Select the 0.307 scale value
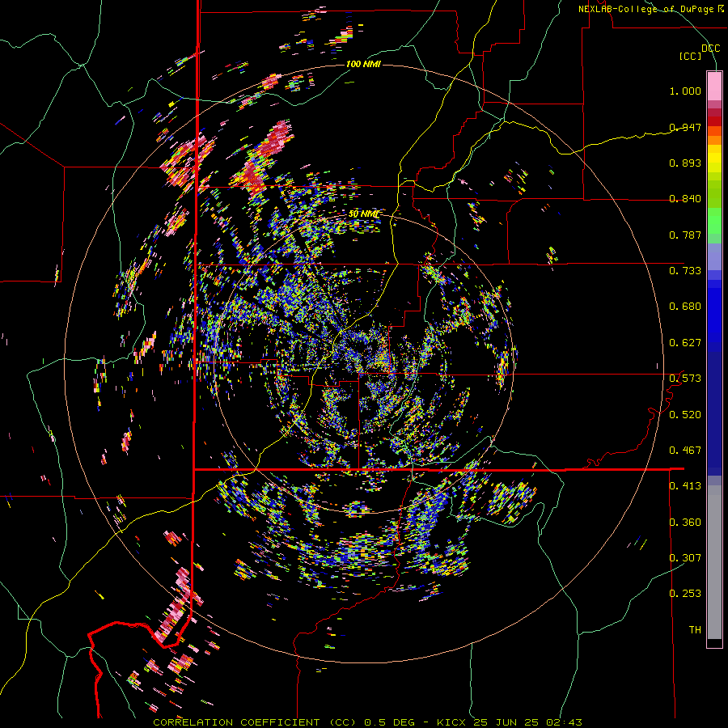This screenshot has width=728, height=728. pyautogui.click(x=685, y=558)
